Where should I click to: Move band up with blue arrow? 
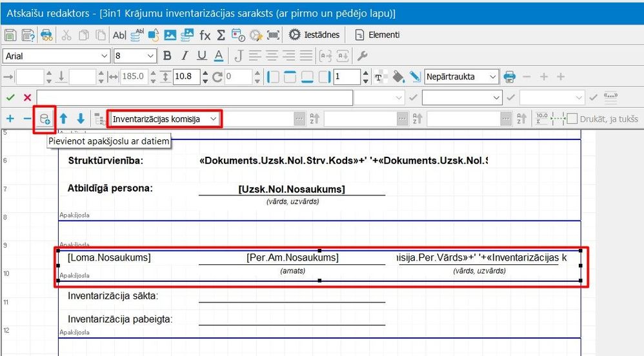click(63, 119)
